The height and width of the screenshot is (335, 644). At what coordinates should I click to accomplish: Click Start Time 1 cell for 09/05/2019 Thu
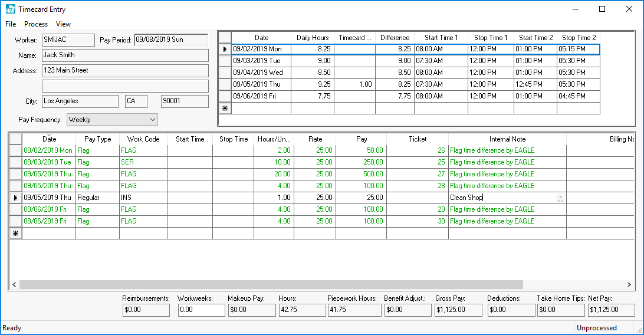click(441, 84)
